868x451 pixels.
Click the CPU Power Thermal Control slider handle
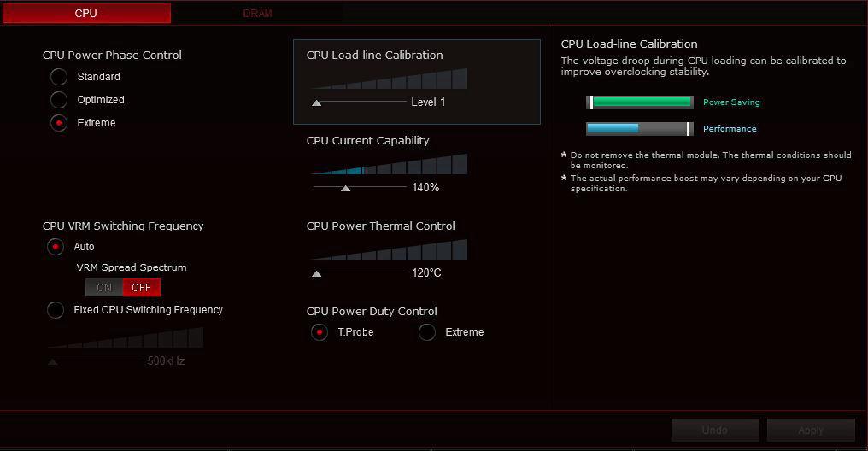317,273
